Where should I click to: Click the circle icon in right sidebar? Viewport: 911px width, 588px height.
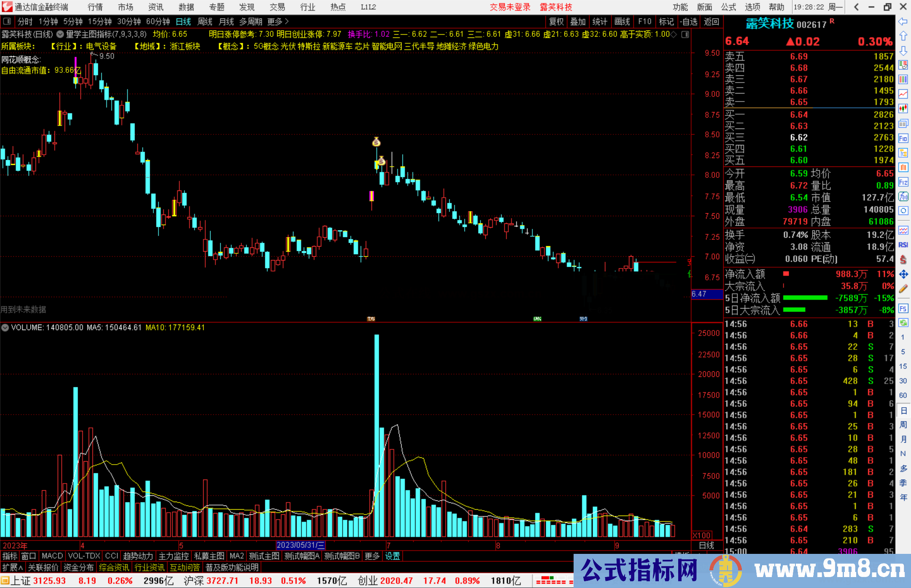click(903, 211)
